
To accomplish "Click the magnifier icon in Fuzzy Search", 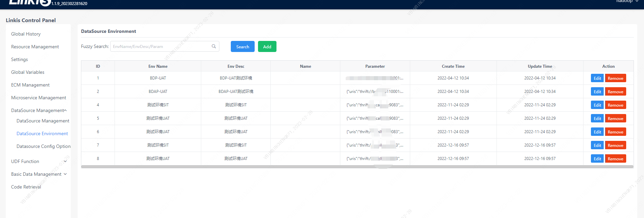I will [x=214, y=46].
